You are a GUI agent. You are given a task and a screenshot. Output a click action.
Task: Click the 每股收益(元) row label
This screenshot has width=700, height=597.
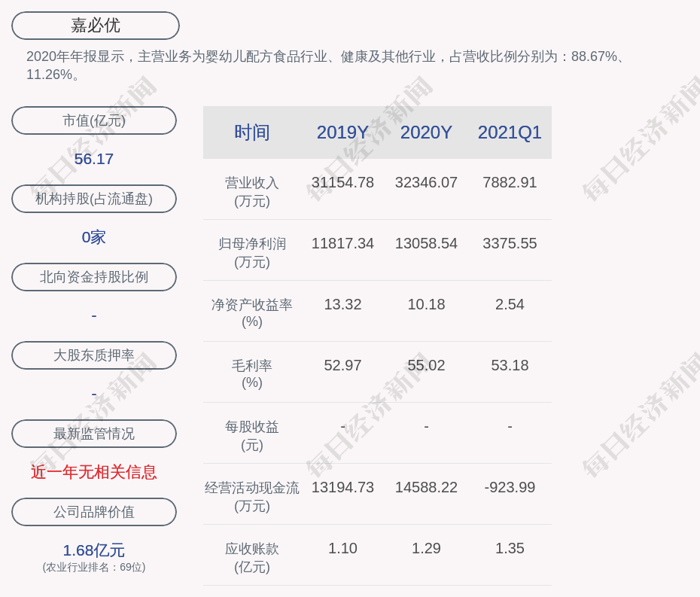[252, 436]
